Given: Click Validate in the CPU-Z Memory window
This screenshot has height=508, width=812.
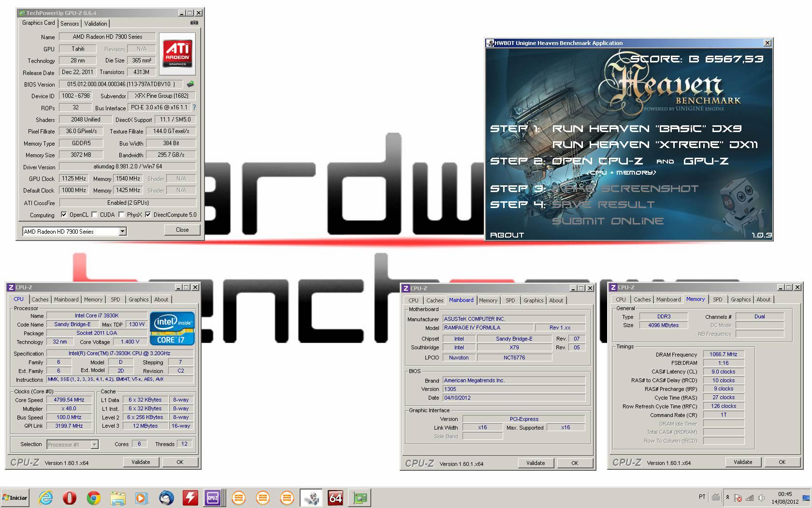Looking at the screenshot, I should (x=743, y=462).
